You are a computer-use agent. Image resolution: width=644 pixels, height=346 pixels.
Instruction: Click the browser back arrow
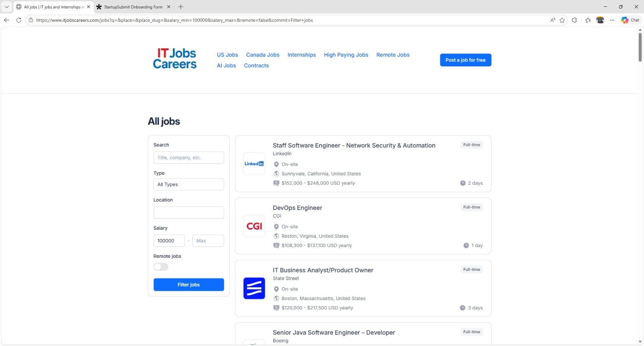6,20
